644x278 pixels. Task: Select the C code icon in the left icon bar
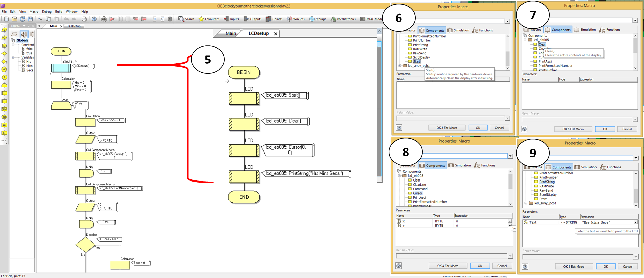click(4, 133)
